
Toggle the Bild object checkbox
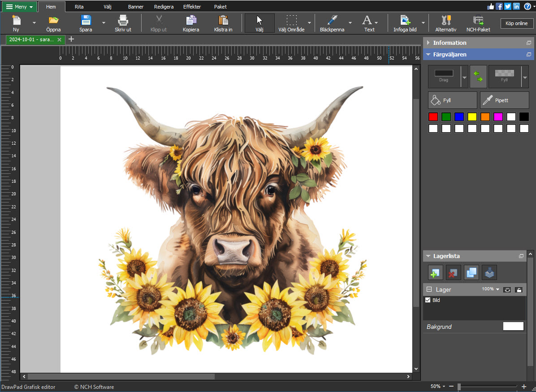point(428,300)
